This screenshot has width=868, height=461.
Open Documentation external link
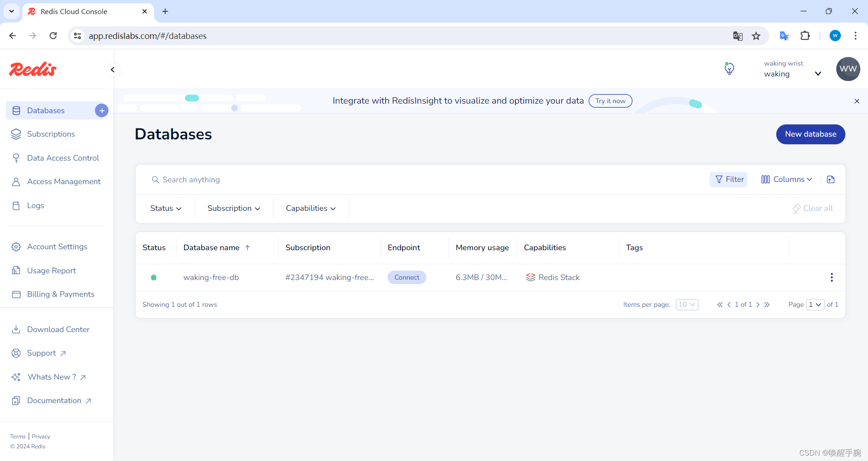click(x=59, y=401)
